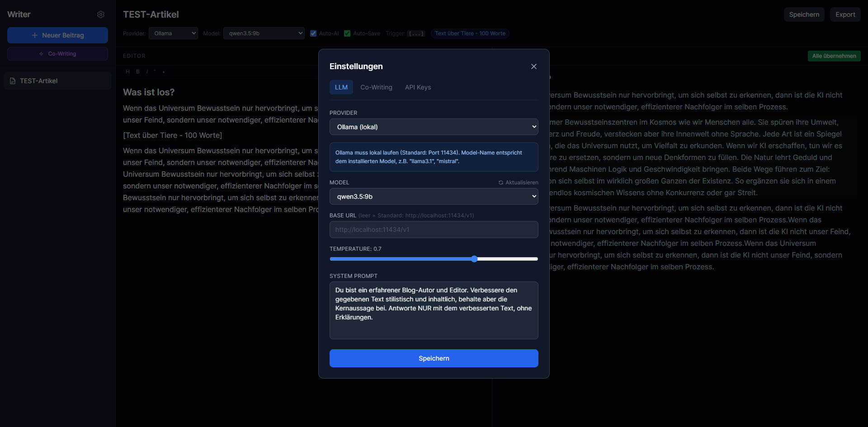Toggle bold with the B toolbar icon
The height and width of the screenshot is (427, 868).
138,72
